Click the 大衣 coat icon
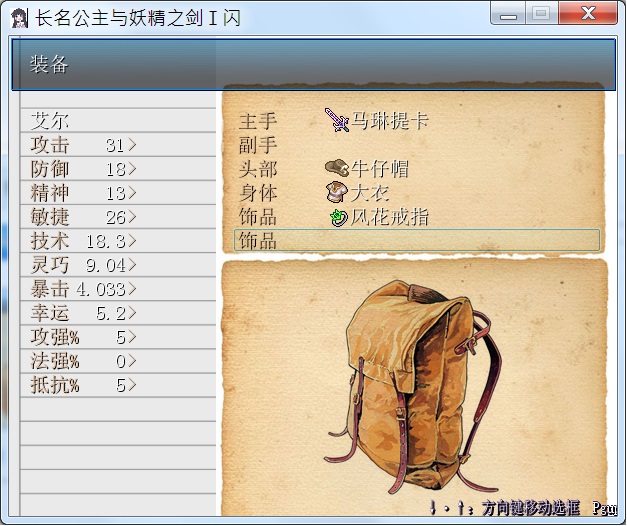Image resolution: width=627 pixels, height=526 pixels. tap(337, 192)
